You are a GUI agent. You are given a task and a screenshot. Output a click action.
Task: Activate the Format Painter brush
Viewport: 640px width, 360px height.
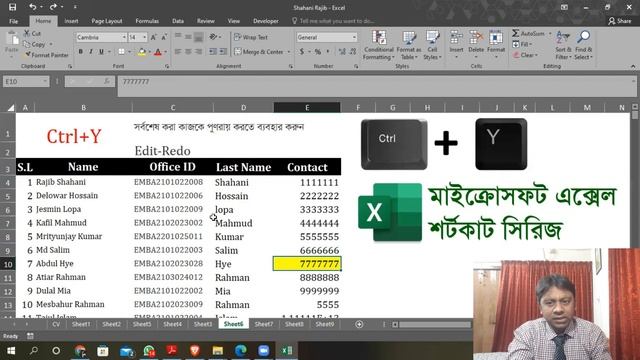pyautogui.click(x=47, y=55)
